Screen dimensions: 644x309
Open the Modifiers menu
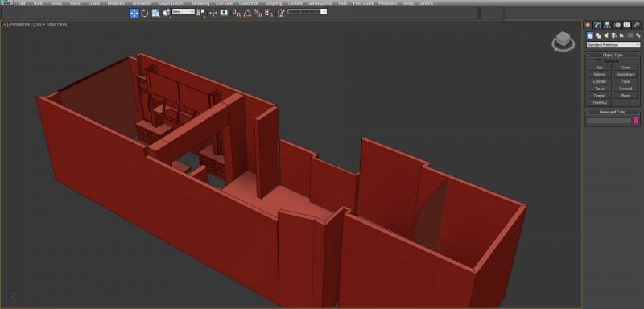[x=116, y=3]
